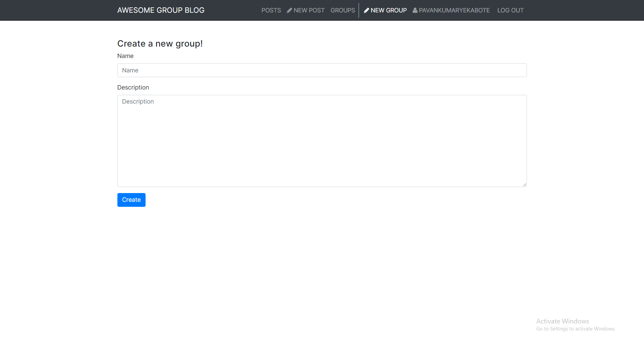This screenshot has width=644, height=362.
Task: Select the New Group nav link
Action: tap(385, 10)
